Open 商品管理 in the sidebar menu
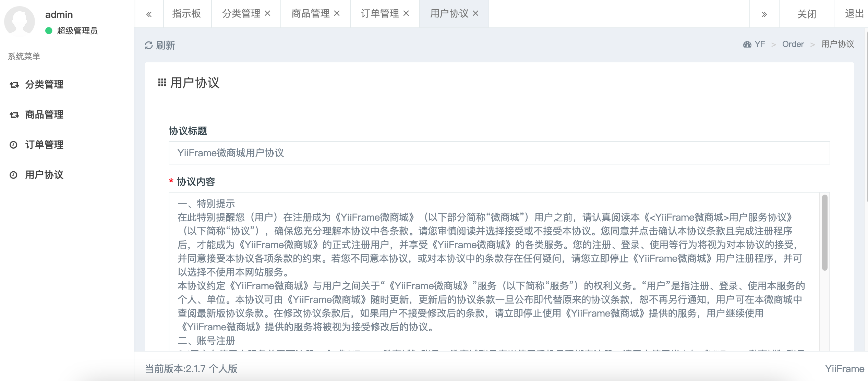The image size is (868, 381). (44, 114)
